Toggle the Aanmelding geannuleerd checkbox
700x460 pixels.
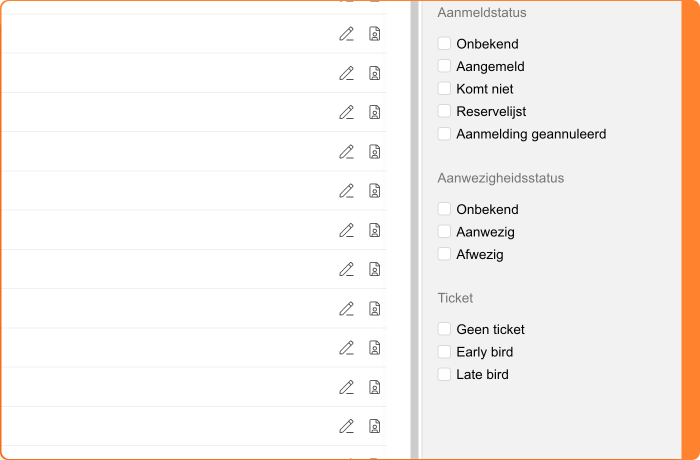(x=444, y=133)
